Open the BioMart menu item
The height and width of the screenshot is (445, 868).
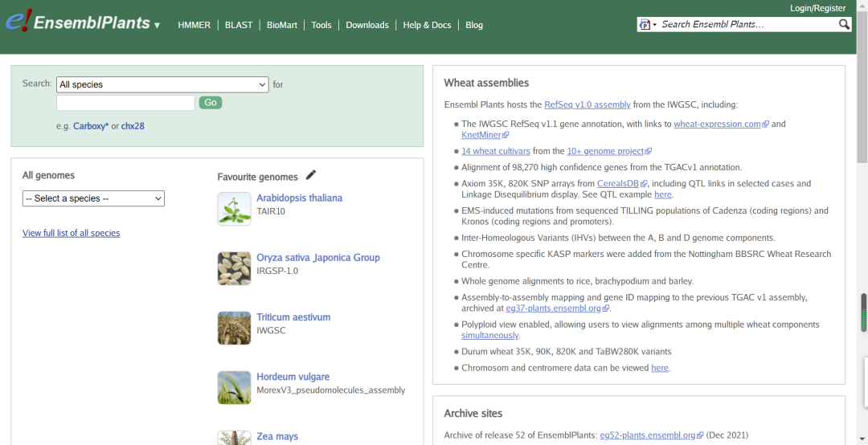coord(282,25)
